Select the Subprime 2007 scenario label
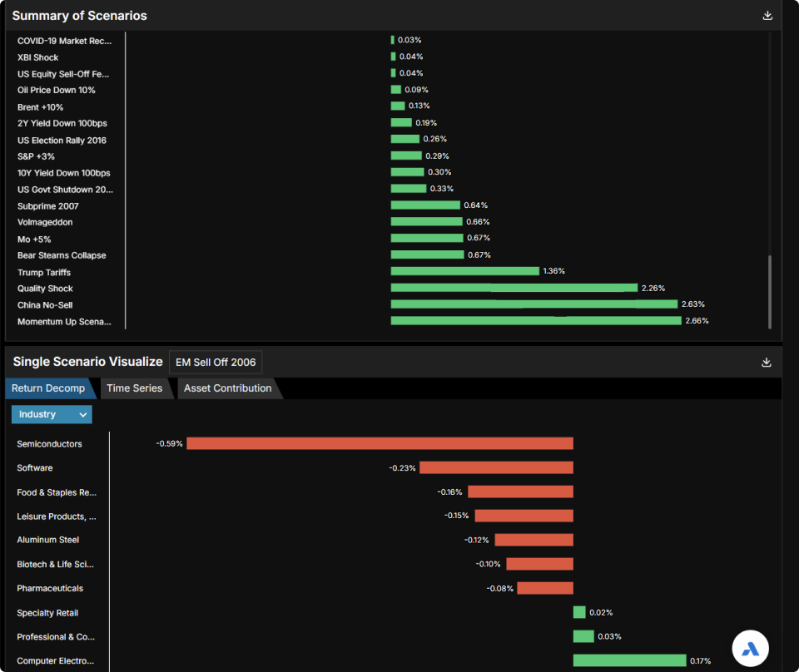 [48, 206]
